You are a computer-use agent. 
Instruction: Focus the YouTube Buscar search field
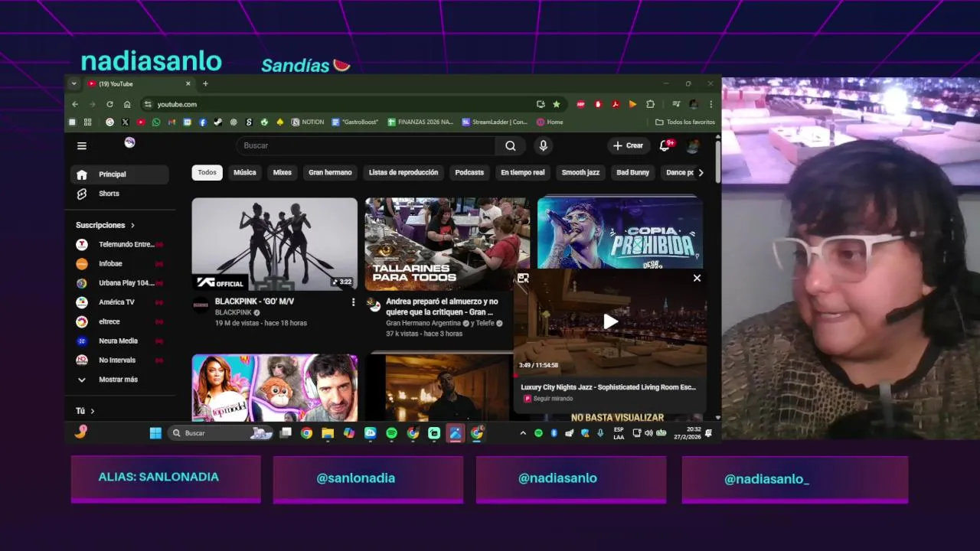[366, 145]
